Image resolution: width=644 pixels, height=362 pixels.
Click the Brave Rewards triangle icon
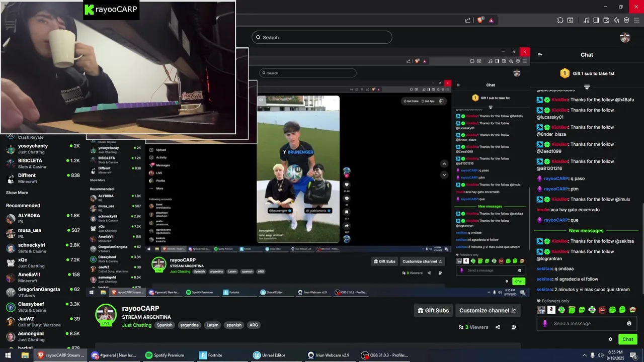491,20
